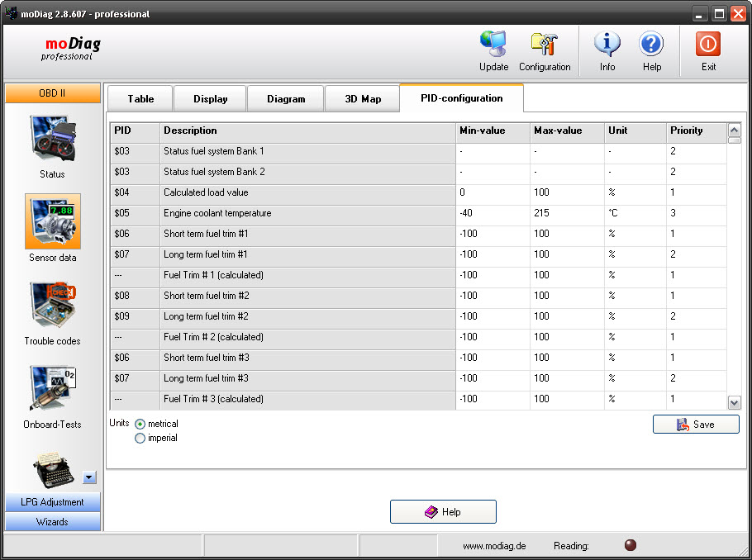The height and width of the screenshot is (560, 752).
Task: Switch to the Diagram tab
Action: [286, 99]
